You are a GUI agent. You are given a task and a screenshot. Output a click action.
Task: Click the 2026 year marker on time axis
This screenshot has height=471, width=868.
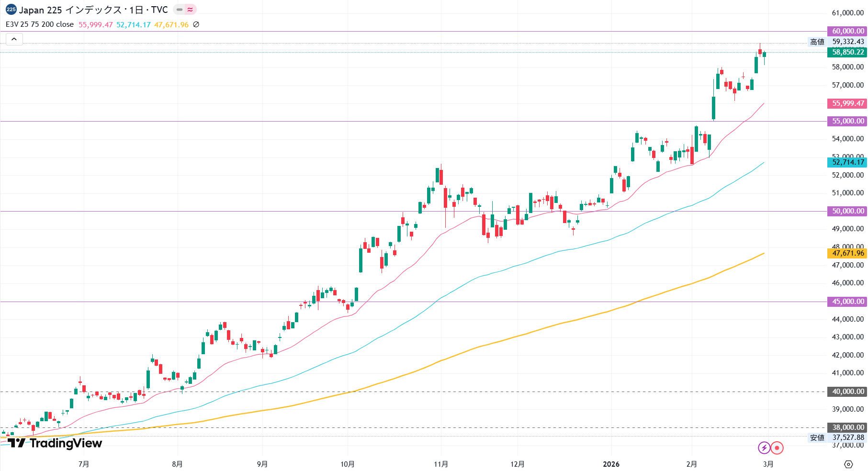point(611,464)
